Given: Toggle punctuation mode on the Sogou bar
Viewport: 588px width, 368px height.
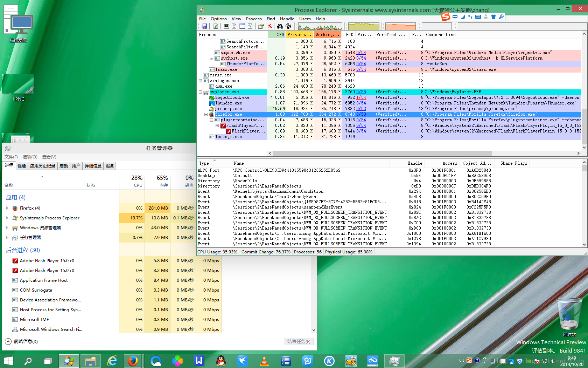Looking at the screenshot, I should pos(470,17).
